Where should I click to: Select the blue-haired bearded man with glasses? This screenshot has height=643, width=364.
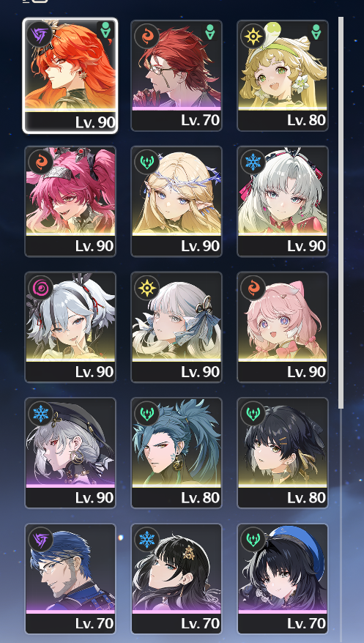point(70,579)
